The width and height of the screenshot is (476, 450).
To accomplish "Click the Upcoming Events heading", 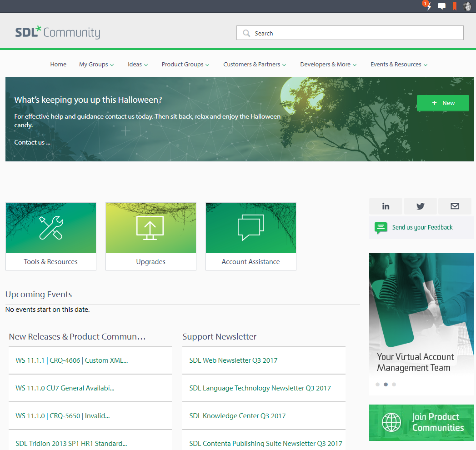I will (x=39, y=295).
